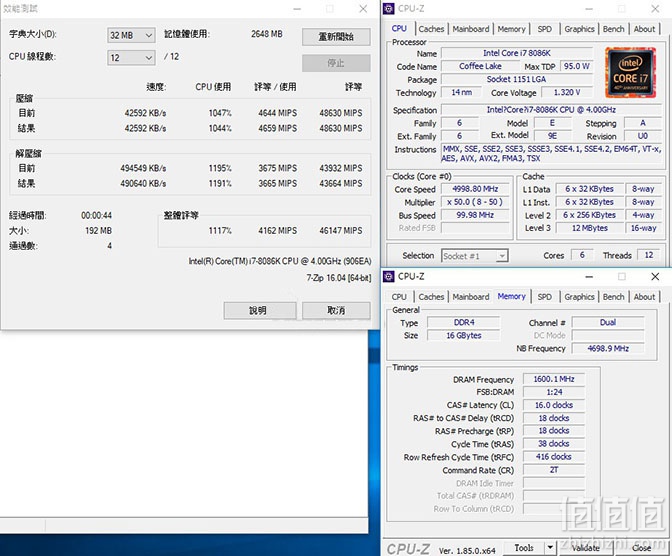Click the Validate button in CPU-Z
This screenshot has width=672, height=556.
tap(585, 548)
